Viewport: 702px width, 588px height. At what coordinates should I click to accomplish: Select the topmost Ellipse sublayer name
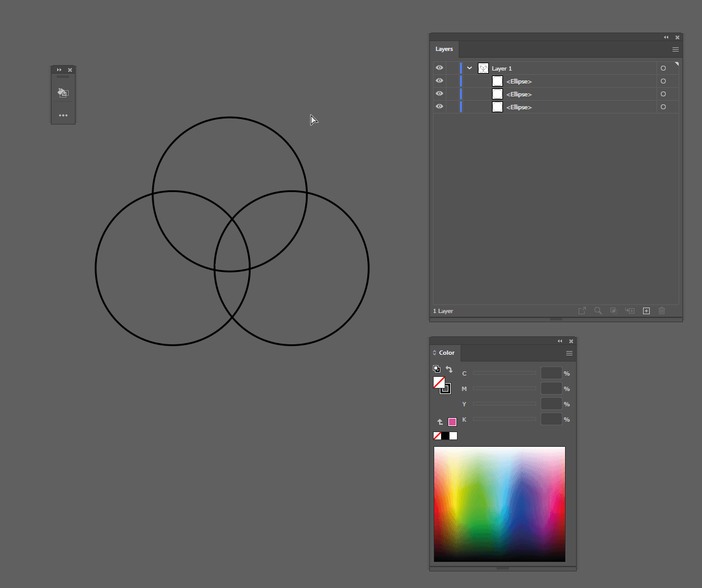tap(519, 82)
